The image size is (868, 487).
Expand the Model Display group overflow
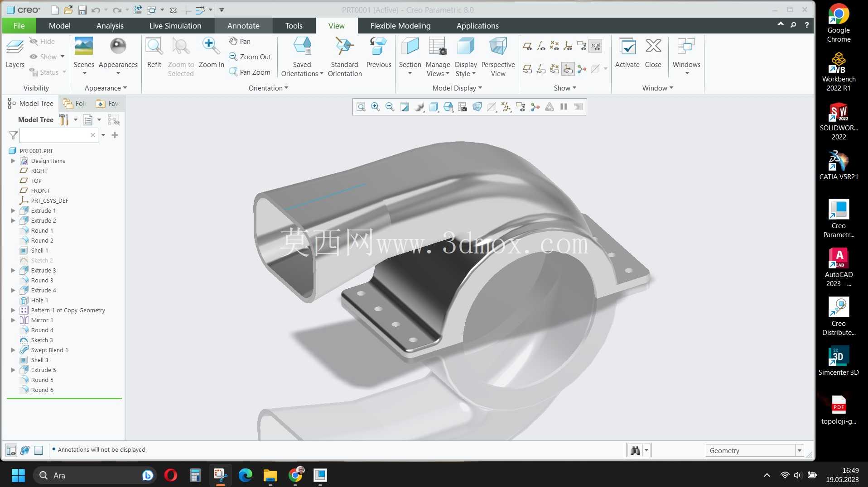457,88
